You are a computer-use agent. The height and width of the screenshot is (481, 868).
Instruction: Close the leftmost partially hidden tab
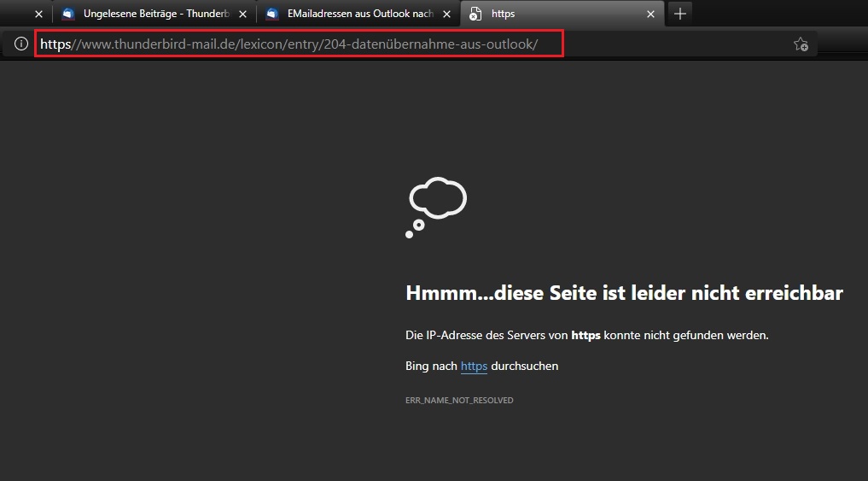point(38,14)
